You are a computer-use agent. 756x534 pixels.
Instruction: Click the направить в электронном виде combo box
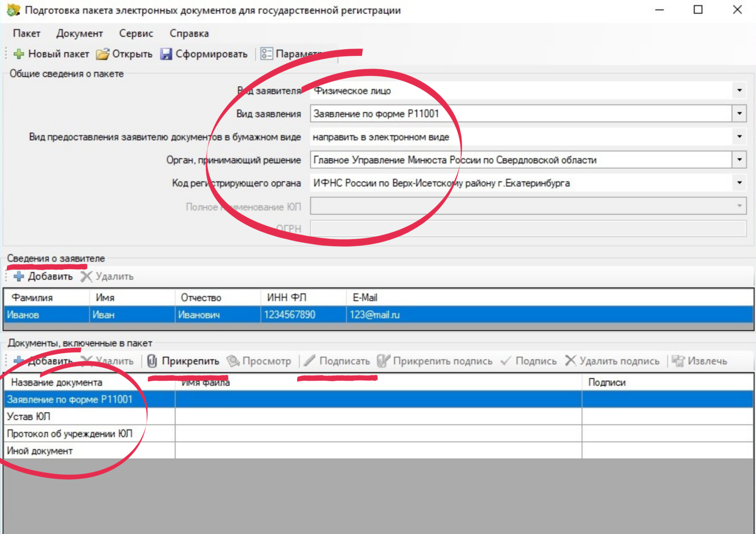coord(528,136)
